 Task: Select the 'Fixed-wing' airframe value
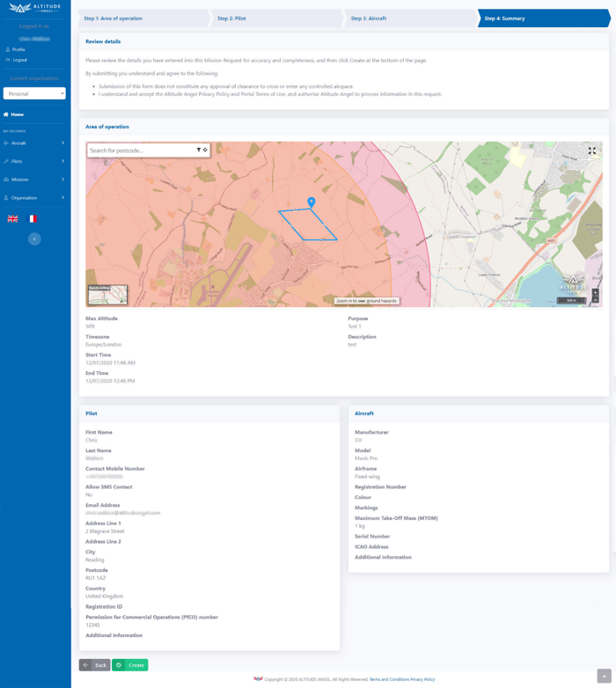[367, 477]
